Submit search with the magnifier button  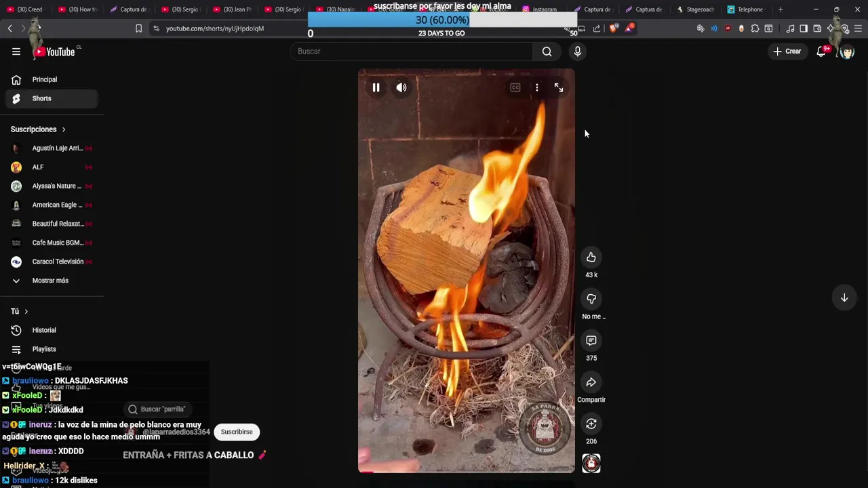click(x=547, y=52)
